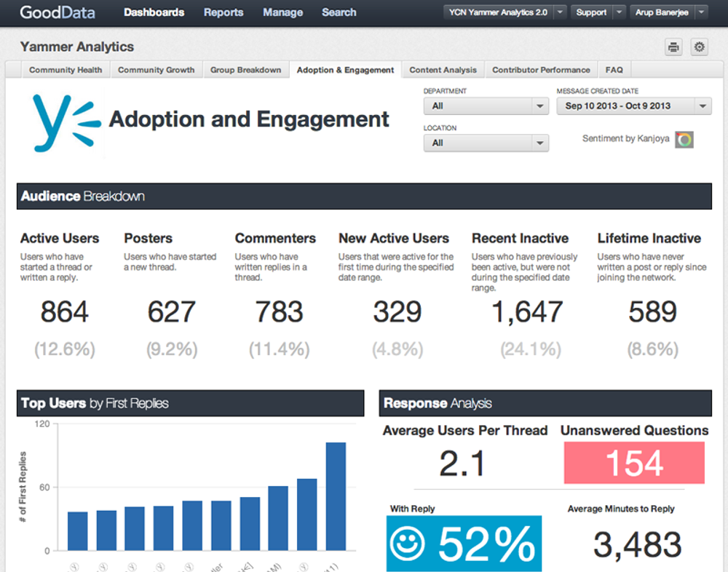Viewport: 728px width, 572px height.
Task: Expand the YCN Yammer Analytics 2.0 project arrow
Action: [561, 12]
